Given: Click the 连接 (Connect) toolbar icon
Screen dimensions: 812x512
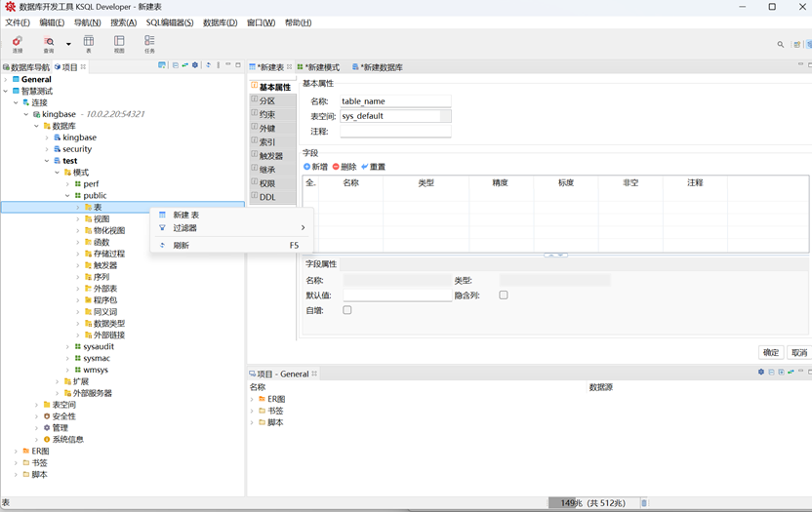Looking at the screenshot, I should point(18,43).
